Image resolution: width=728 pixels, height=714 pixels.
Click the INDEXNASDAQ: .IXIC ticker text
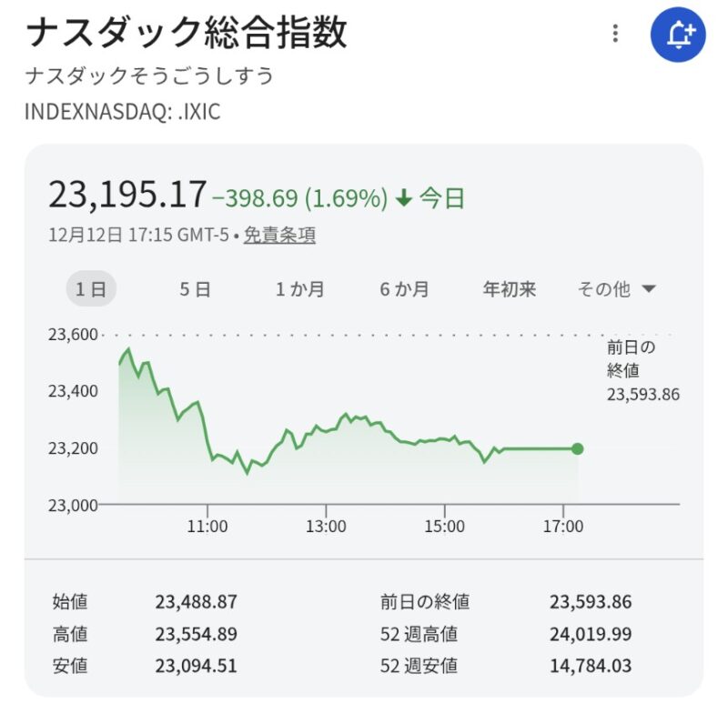(122, 112)
